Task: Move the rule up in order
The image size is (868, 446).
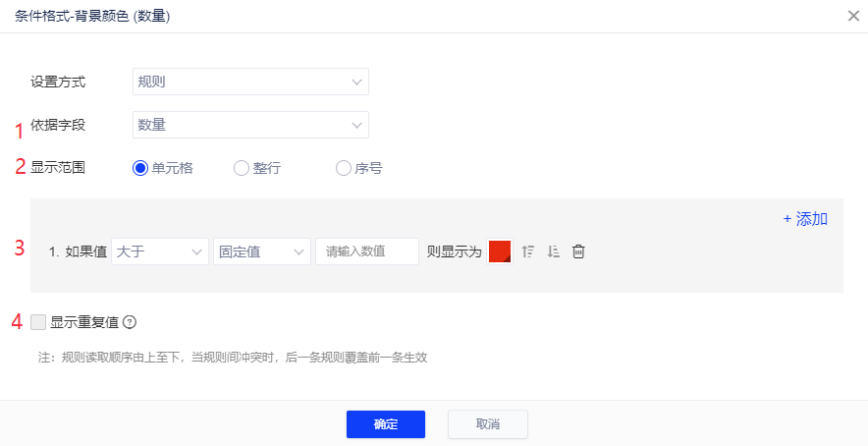Action: pyautogui.click(x=528, y=251)
